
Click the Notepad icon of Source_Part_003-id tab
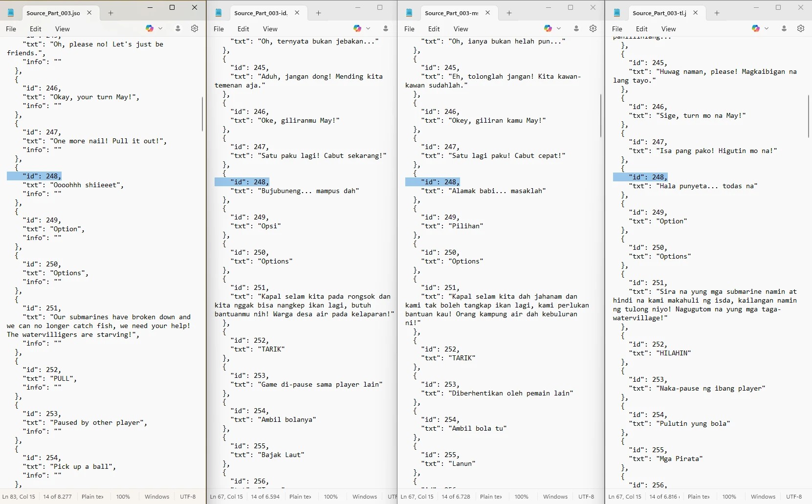(x=219, y=13)
